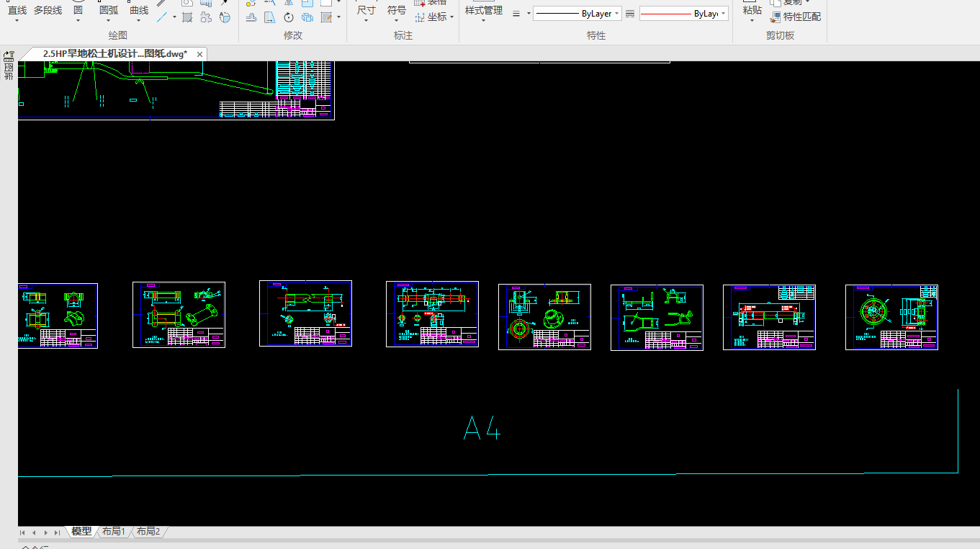The image size is (980, 549).
Task: Go to the next layout tab
Action: pos(45,532)
